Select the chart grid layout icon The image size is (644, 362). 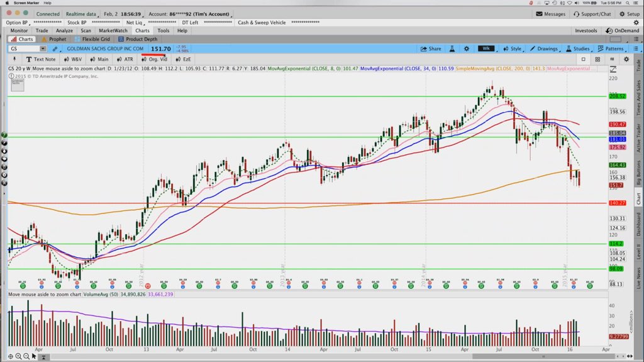pos(597,59)
